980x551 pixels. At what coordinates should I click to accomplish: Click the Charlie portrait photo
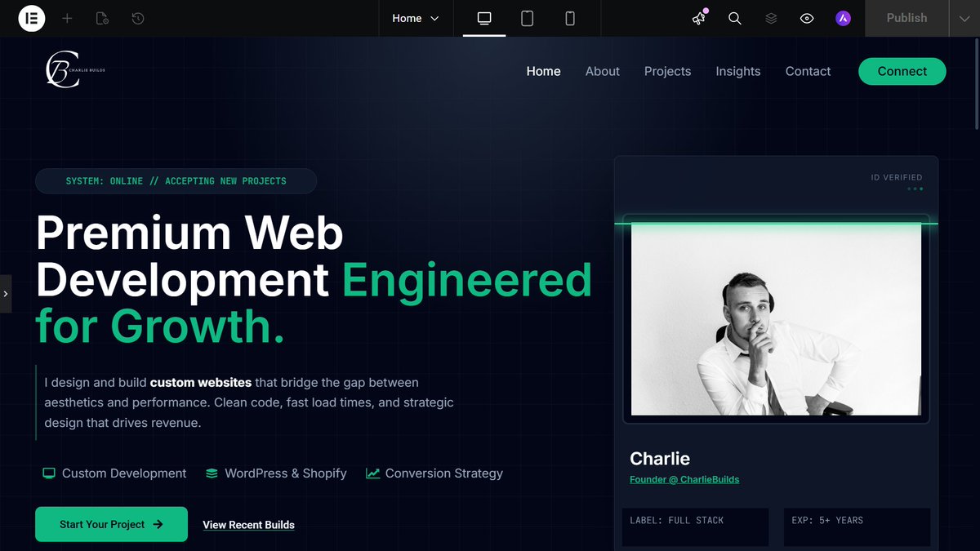(x=776, y=319)
